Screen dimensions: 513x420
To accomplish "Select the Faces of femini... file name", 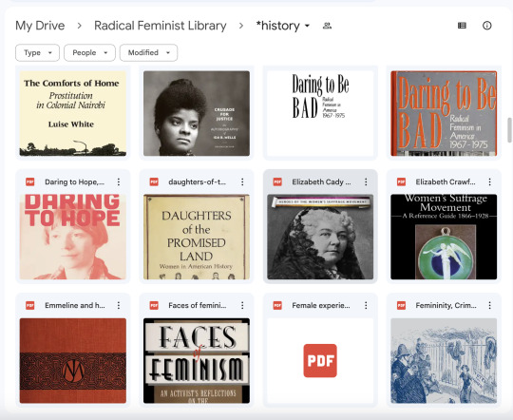I will tap(198, 306).
